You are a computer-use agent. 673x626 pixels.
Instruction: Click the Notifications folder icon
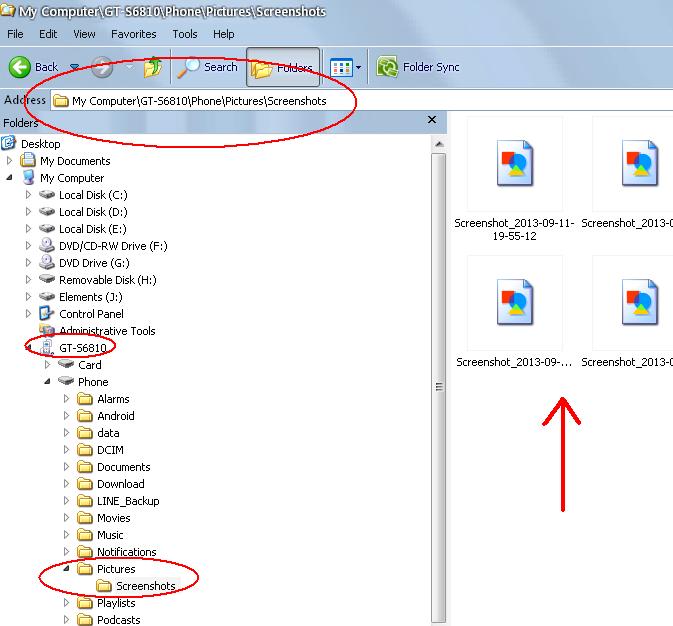[85, 552]
